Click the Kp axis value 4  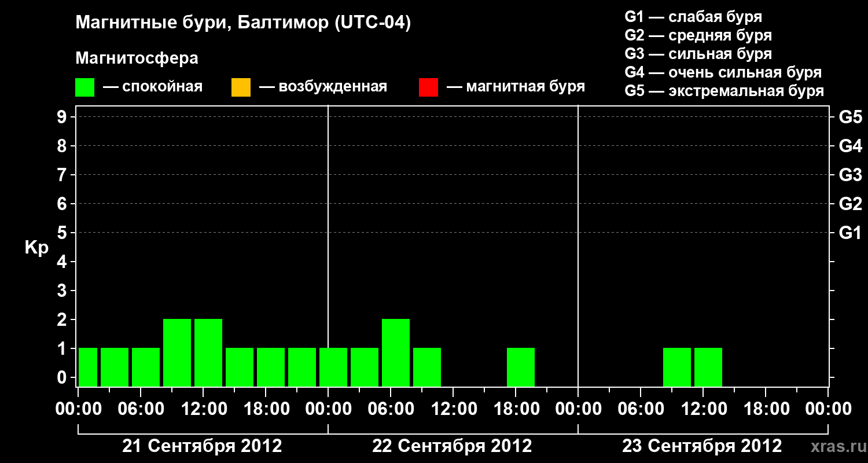tap(63, 262)
